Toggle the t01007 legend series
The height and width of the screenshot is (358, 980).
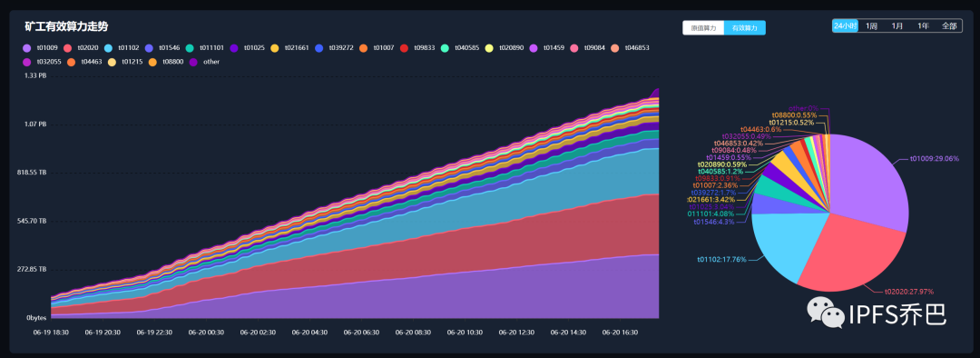[x=377, y=47]
